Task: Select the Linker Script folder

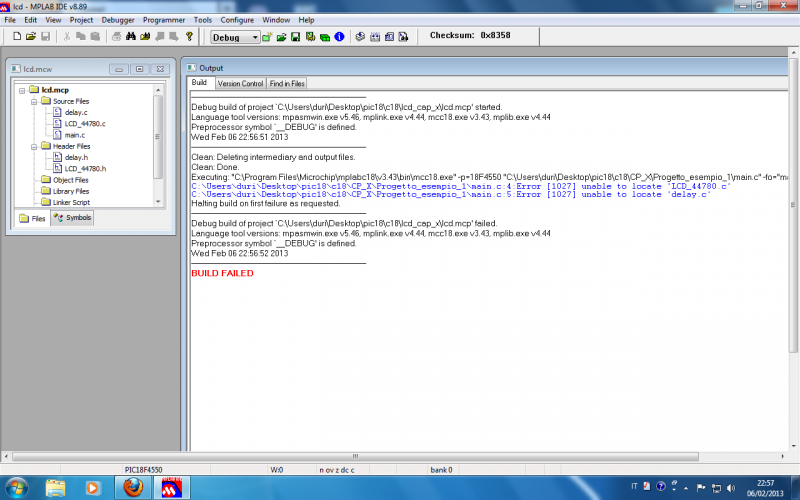Action: click(x=71, y=202)
